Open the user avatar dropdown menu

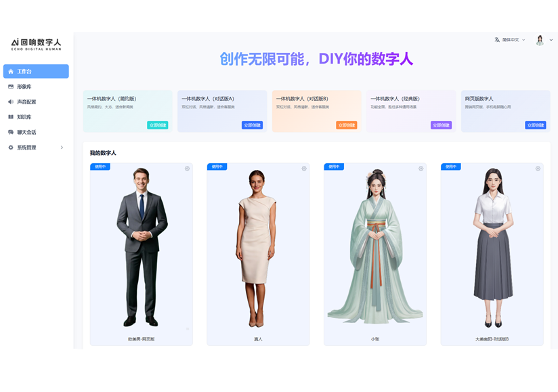tap(551, 40)
